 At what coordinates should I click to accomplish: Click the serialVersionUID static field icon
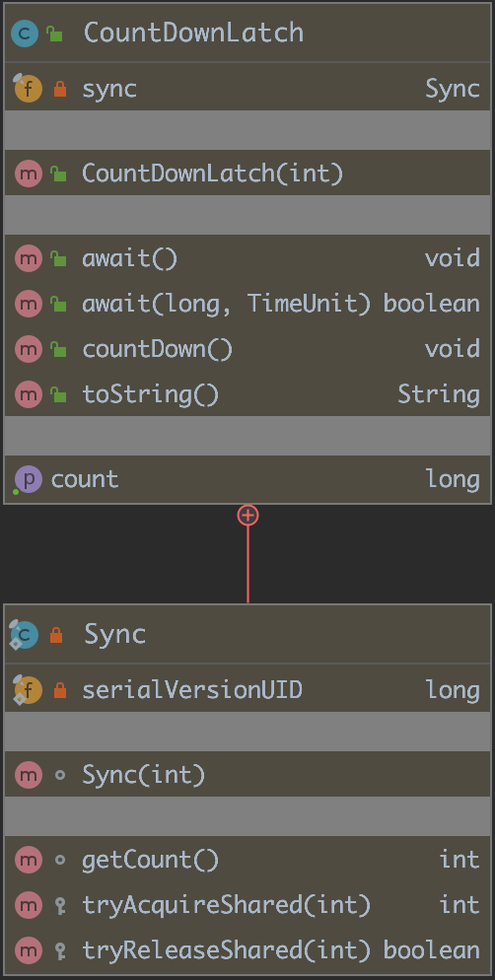coord(28,690)
